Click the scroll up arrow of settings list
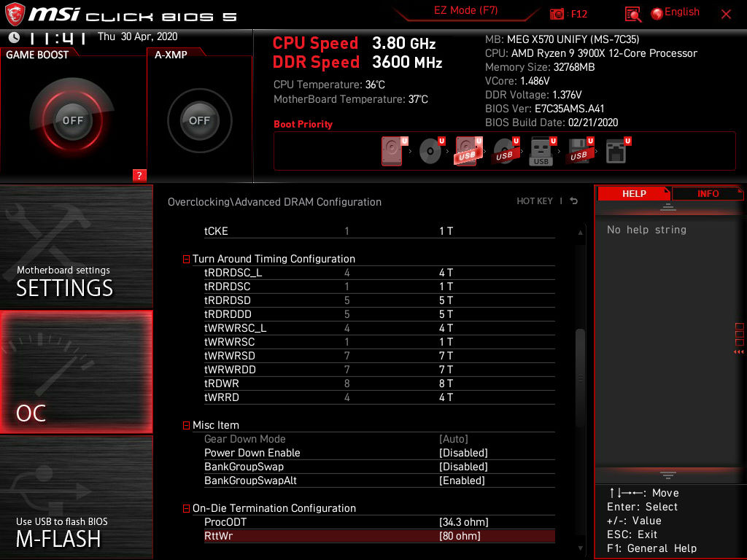 click(x=580, y=233)
